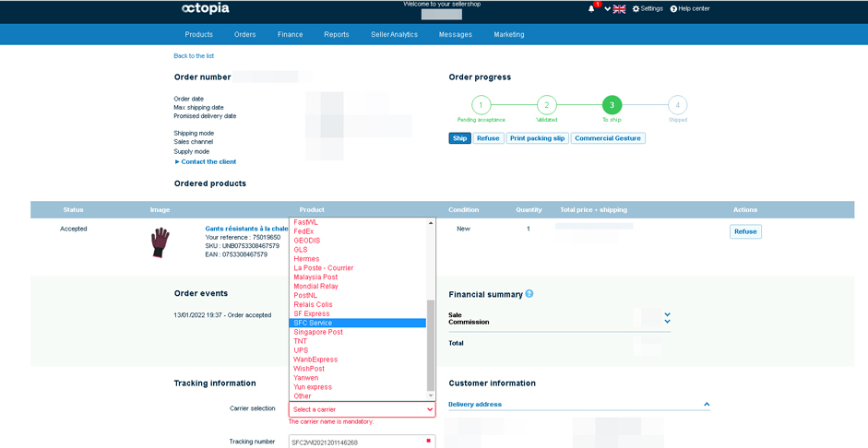Viewport: 868px width, 448px height.
Task: Click the Tracking number input field
Action: 355,442
